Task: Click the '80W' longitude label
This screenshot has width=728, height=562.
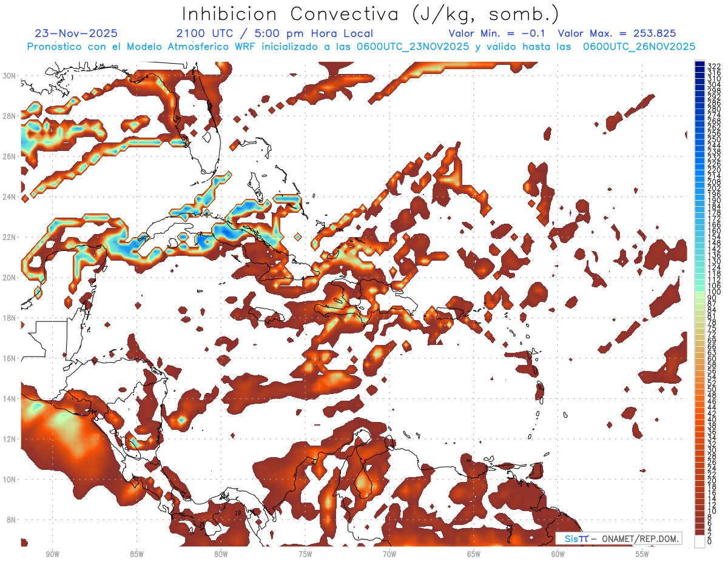Action: coord(221,554)
